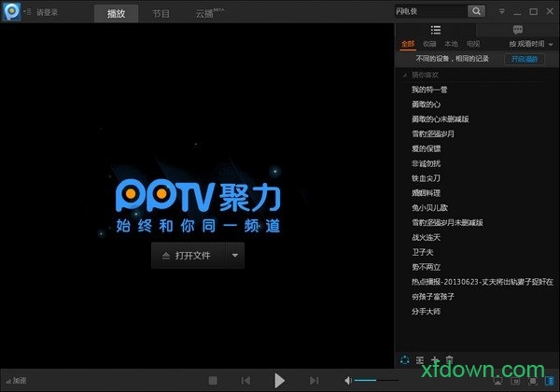
Task: Open the window options down-arrow icon in title bar
Action: click(x=502, y=11)
